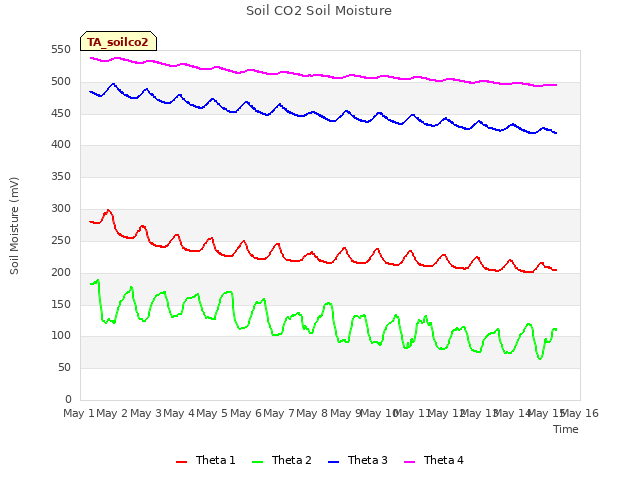Click the magenta Theta 4 legend swatch

click(x=409, y=462)
